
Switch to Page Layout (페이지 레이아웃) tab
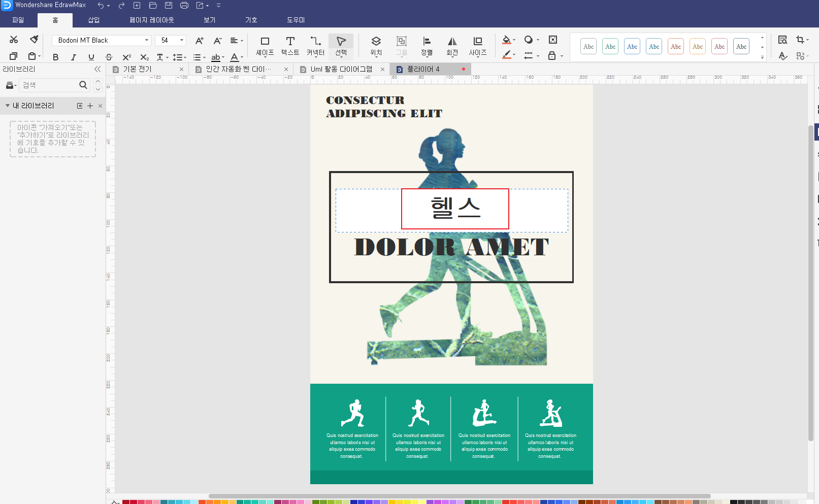click(x=152, y=20)
